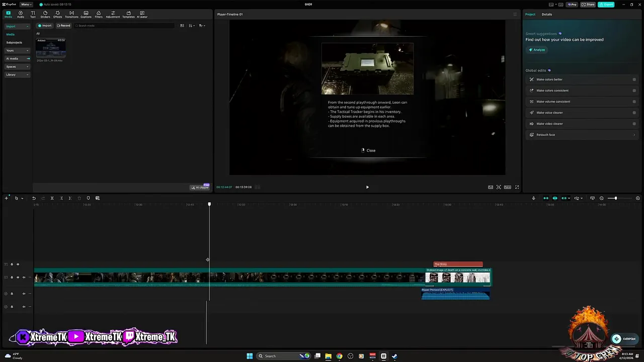Click the Split tool in timeline toolbar
Screen dimensions: 644x362
point(52,198)
